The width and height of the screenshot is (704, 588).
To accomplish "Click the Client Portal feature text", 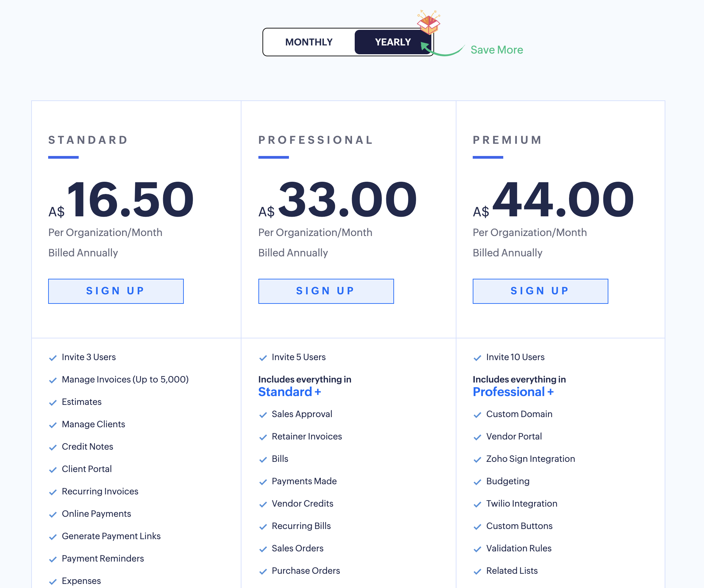I will [86, 469].
